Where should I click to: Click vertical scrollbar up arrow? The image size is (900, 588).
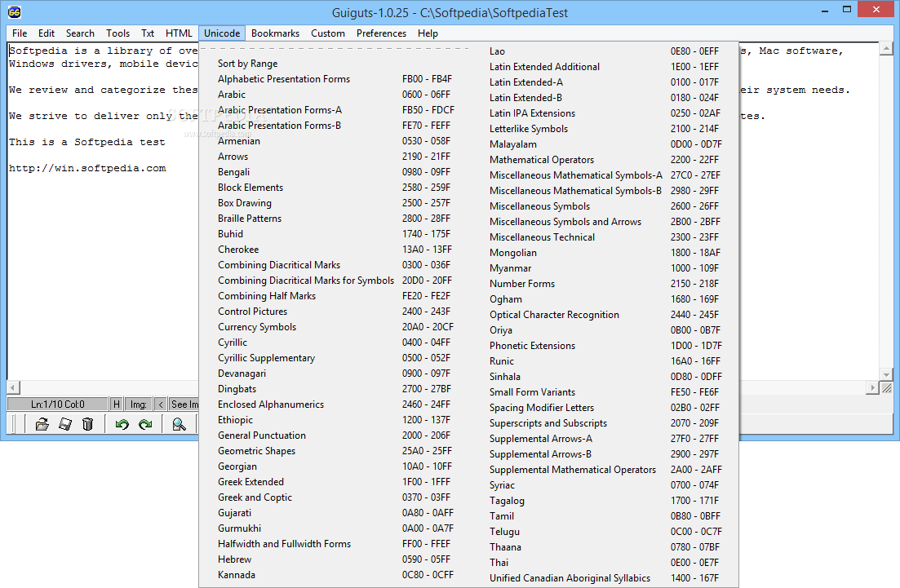click(x=887, y=49)
